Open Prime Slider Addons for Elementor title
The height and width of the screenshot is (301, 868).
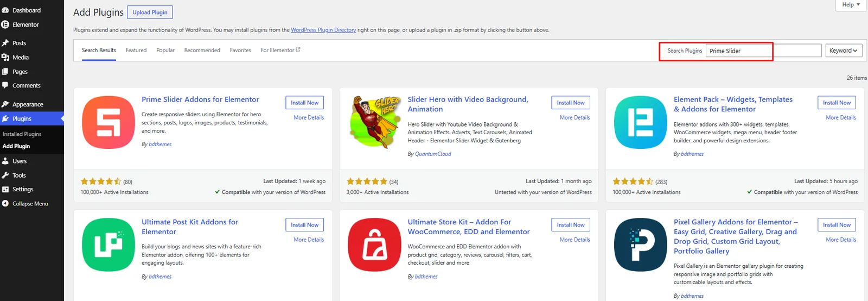pos(200,99)
